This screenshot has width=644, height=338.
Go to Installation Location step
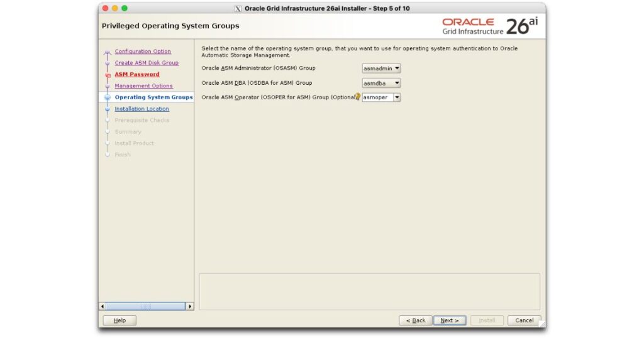[x=142, y=109]
